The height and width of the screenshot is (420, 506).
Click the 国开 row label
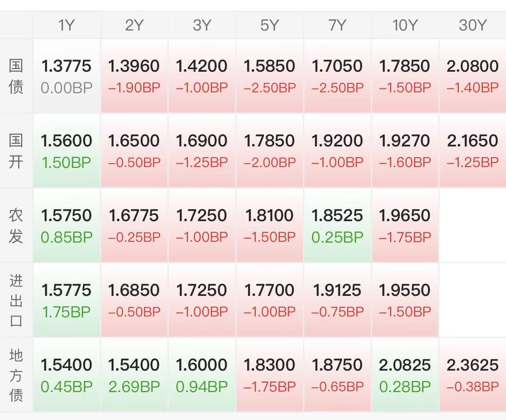pyautogui.click(x=16, y=151)
